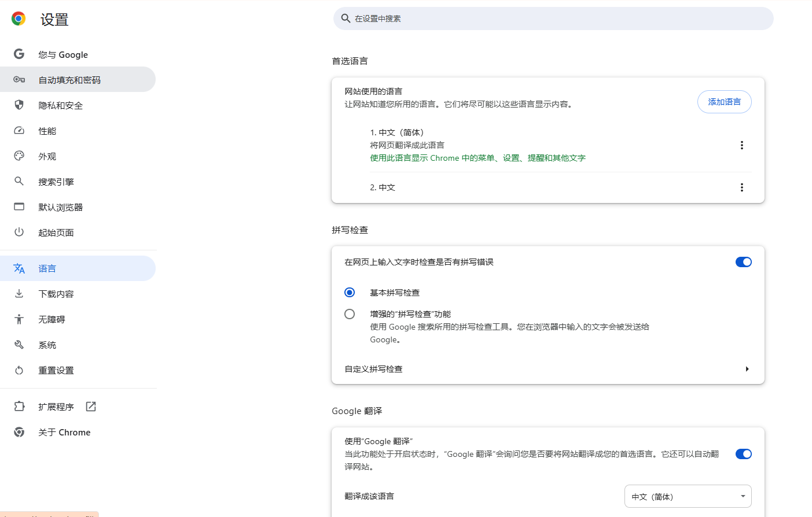Click the download icon for 下载内容
This screenshot has width=812, height=517.
pyautogui.click(x=19, y=293)
